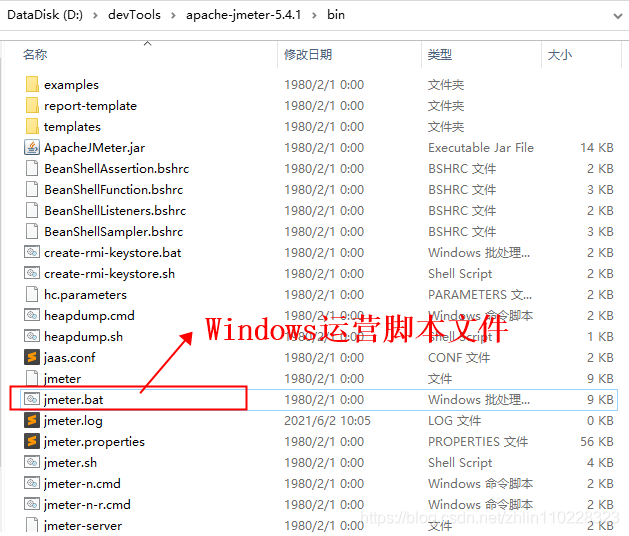This screenshot has width=629, height=536.
Task: Select jmeter.bat file name
Action: (74, 399)
